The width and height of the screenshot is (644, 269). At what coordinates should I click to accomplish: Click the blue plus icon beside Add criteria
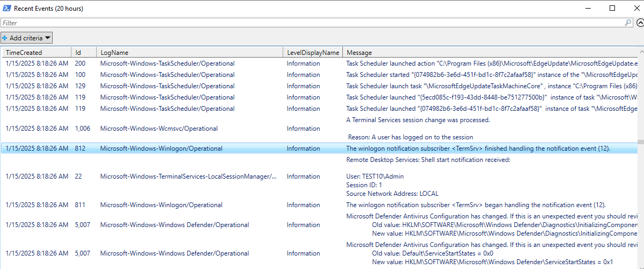click(x=4, y=38)
